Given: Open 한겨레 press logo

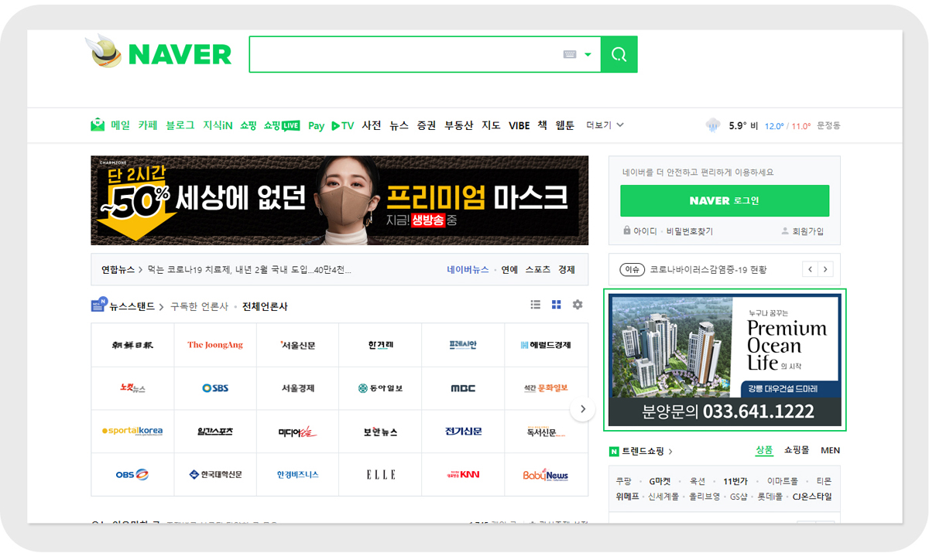Looking at the screenshot, I should (x=381, y=345).
